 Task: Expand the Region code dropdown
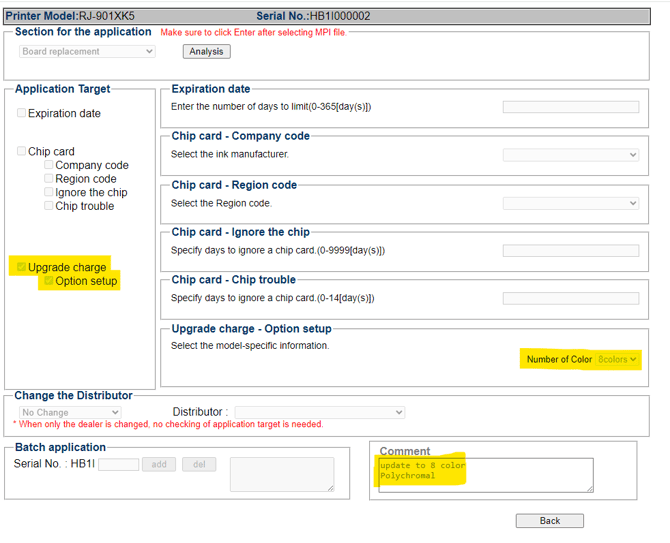click(x=570, y=203)
